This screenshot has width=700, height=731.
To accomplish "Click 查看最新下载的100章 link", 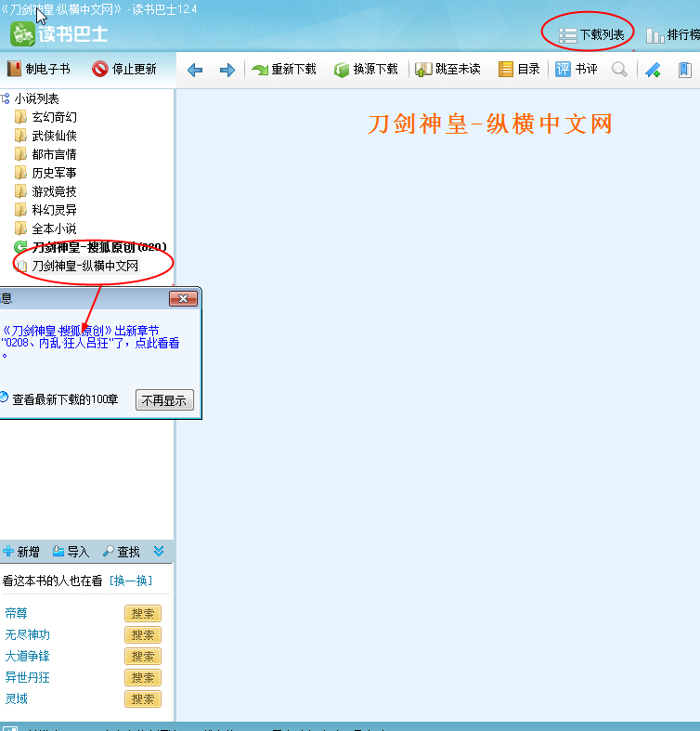I will pyautogui.click(x=65, y=399).
